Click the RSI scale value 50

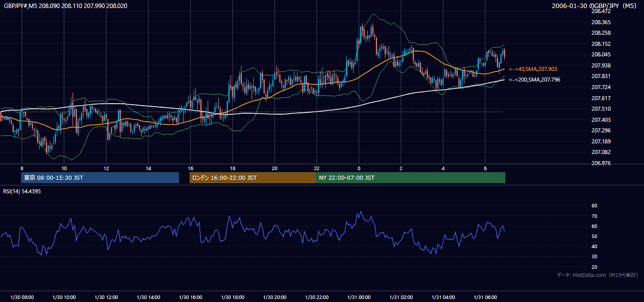coord(594,236)
